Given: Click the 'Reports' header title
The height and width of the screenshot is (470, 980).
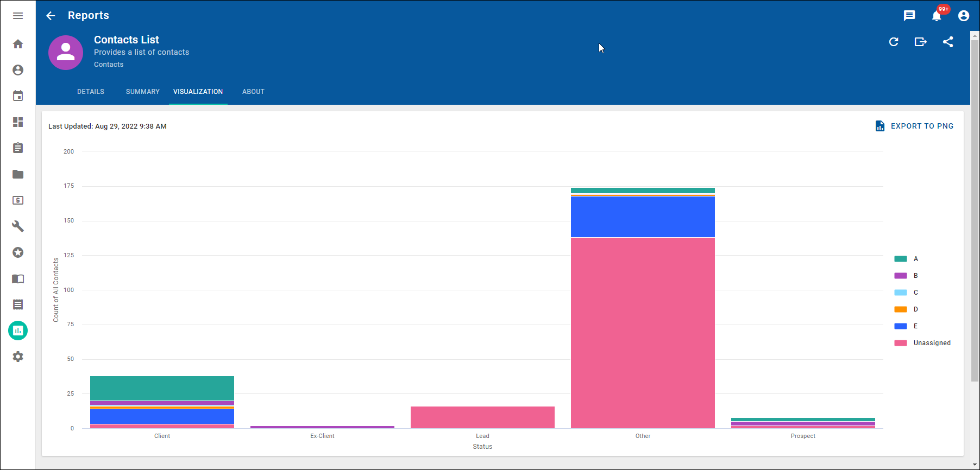Looking at the screenshot, I should (x=89, y=16).
